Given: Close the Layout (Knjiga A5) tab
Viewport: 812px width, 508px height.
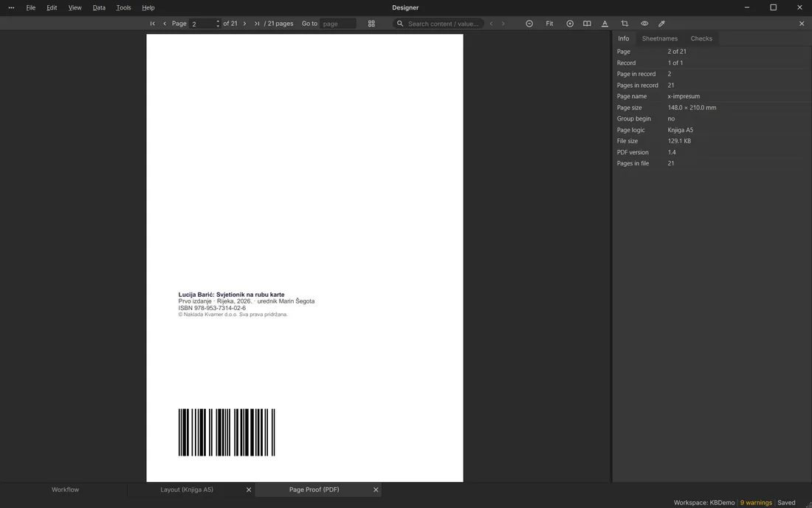Looking at the screenshot, I should 249,490.
